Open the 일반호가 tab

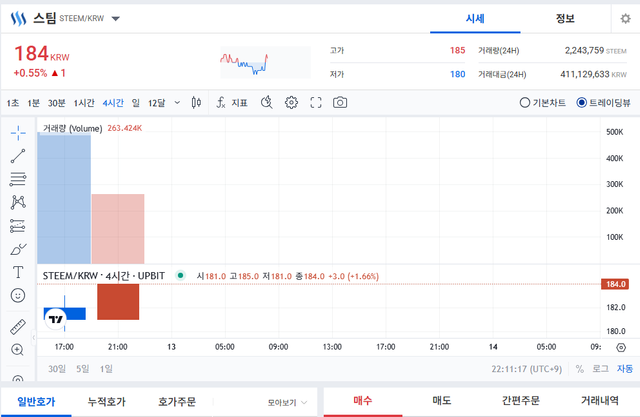36,402
